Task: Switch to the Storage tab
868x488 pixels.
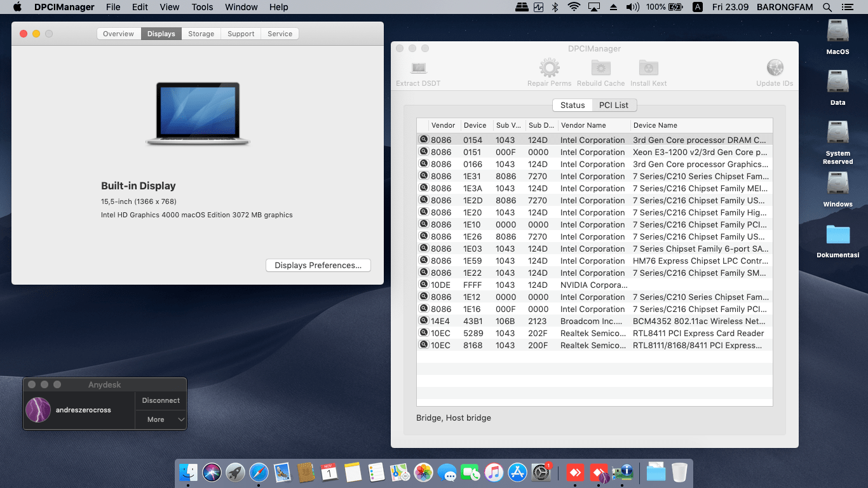Action: click(201, 34)
